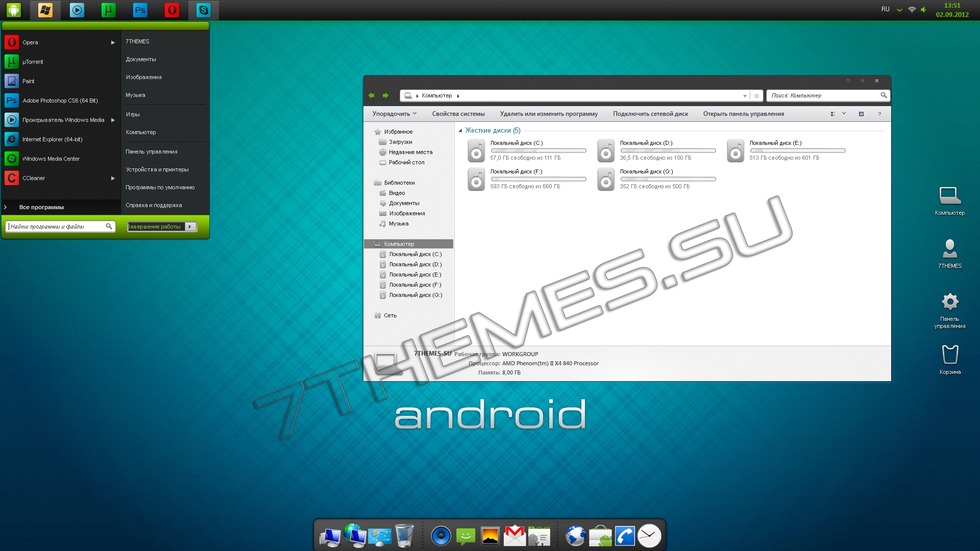Open Устройства и принтеры in start menu
Viewport: 980px width, 551px height.
pos(157,169)
